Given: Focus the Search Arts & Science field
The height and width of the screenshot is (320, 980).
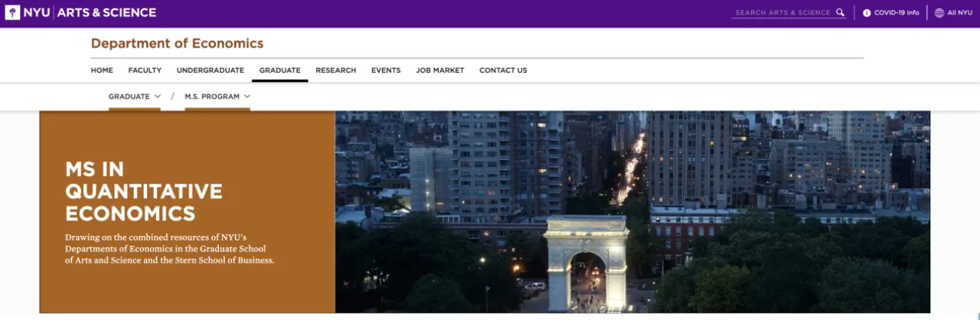Looking at the screenshot, I should pyautogui.click(x=782, y=13).
